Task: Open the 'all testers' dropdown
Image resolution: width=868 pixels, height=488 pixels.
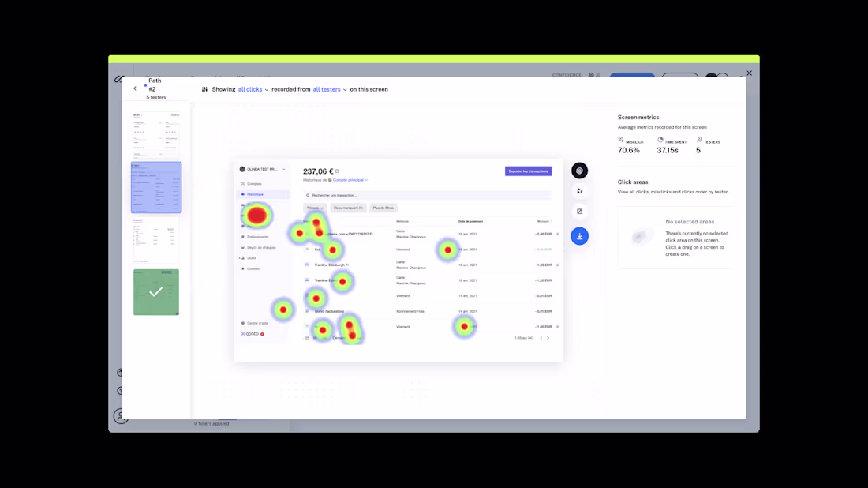Action: (x=327, y=89)
